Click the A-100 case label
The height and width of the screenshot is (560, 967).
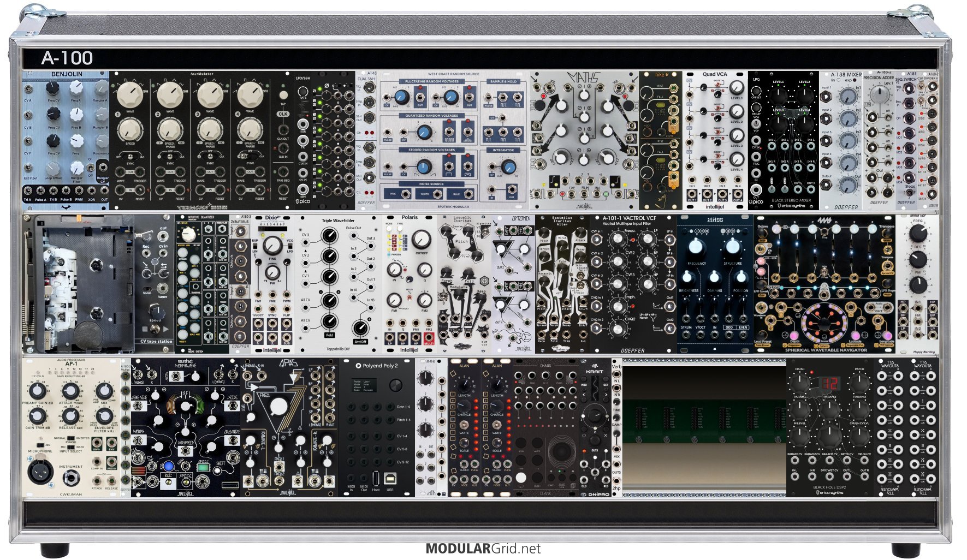(67, 58)
